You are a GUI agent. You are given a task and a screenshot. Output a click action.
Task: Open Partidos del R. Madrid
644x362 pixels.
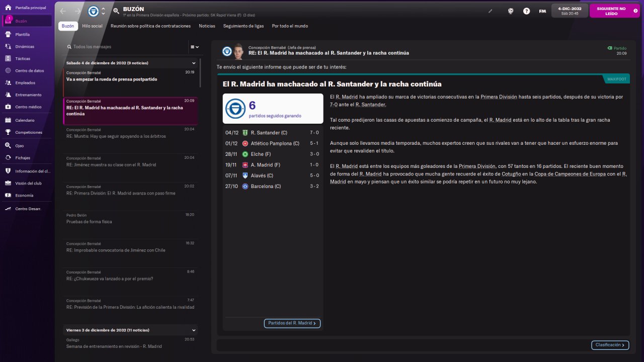point(292,323)
